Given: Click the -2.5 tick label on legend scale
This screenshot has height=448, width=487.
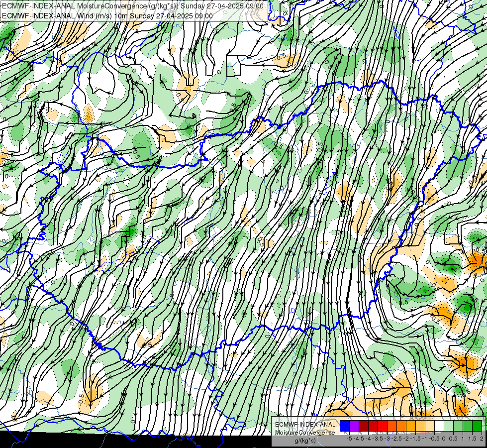Looking at the screenshot, I should [396, 439].
